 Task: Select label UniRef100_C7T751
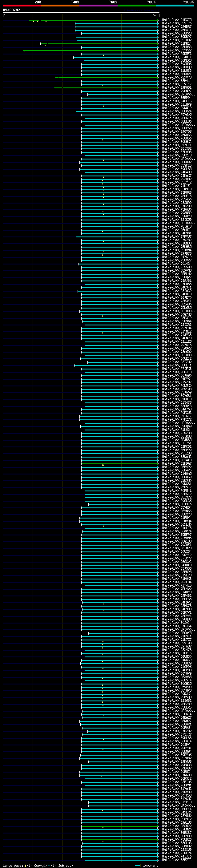pos(177,443)
